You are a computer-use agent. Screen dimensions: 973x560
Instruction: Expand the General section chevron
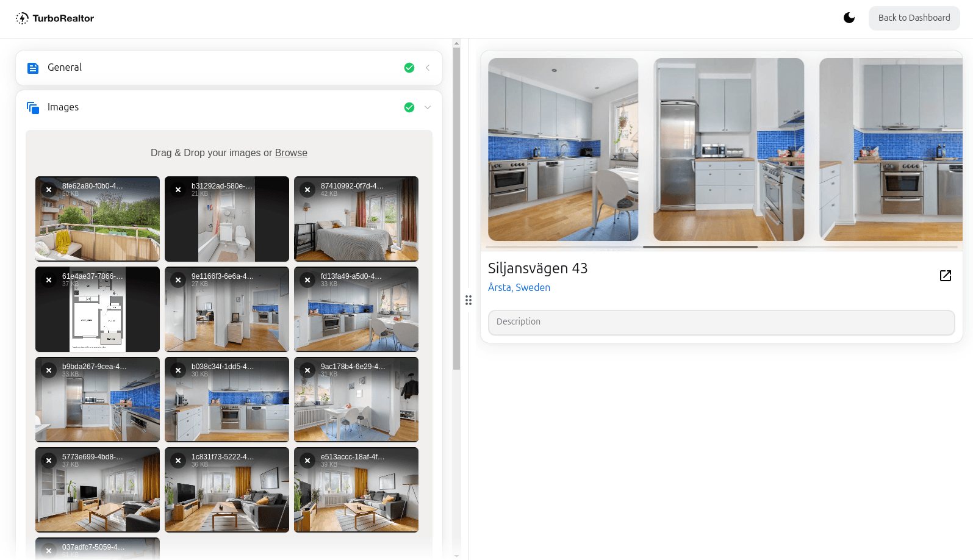coord(428,68)
